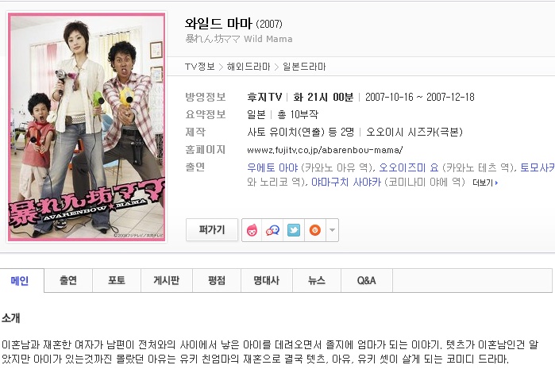Image resolution: width=555 pixels, height=392 pixels.
Task: Go to the 평점 tab
Action: (x=217, y=281)
